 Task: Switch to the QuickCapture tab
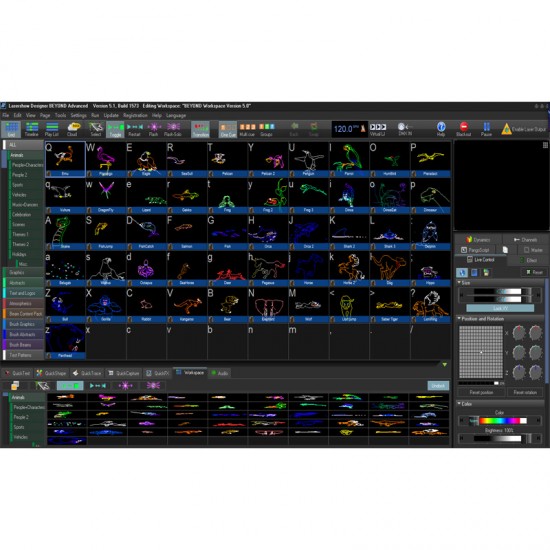point(123,373)
